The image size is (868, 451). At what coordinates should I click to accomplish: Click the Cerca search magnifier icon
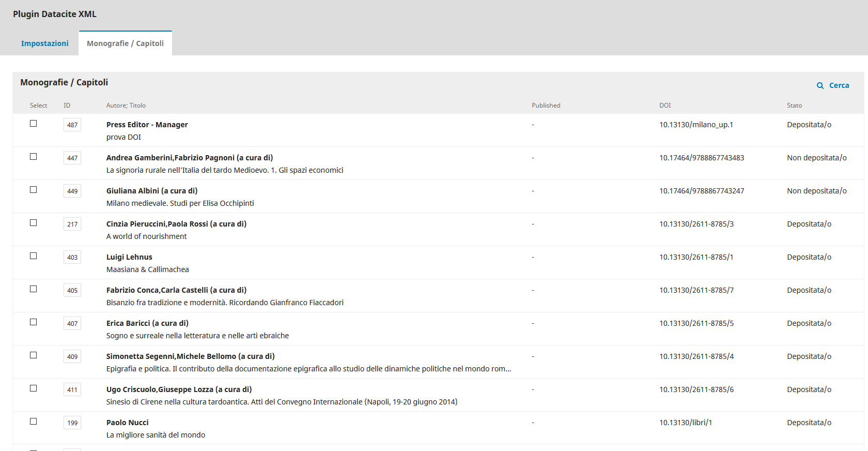820,85
